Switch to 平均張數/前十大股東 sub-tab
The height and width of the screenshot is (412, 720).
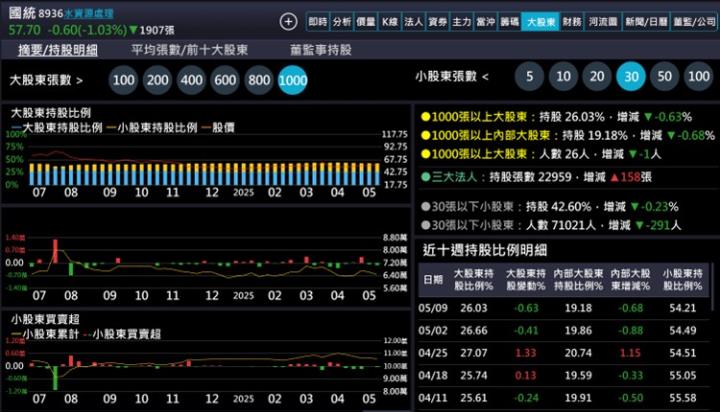click(x=190, y=50)
